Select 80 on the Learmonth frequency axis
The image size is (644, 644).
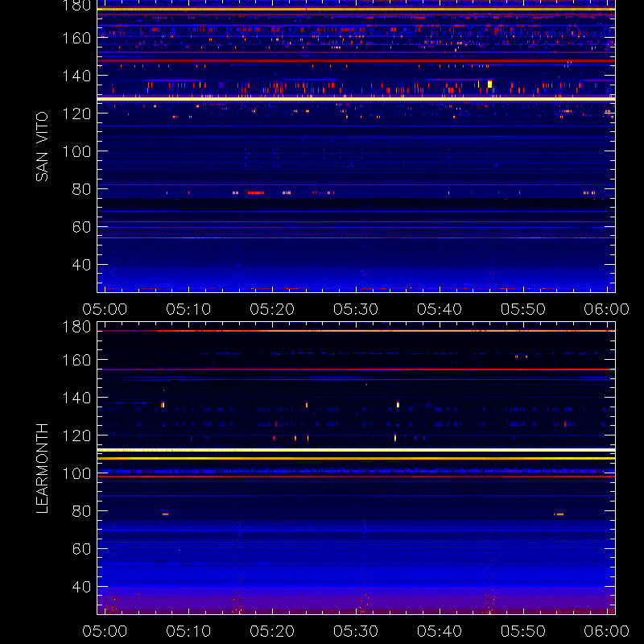pyautogui.click(x=81, y=511)
